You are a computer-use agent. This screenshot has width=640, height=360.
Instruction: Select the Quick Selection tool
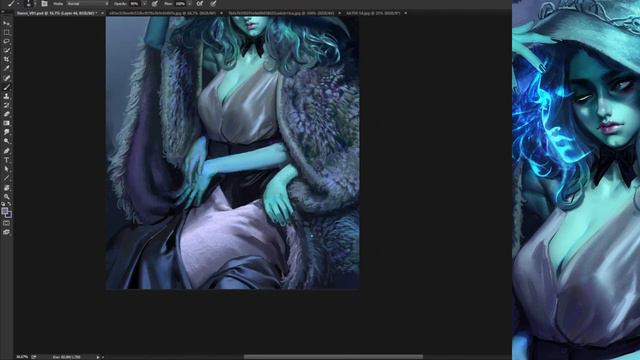click(x=7, y=50)
